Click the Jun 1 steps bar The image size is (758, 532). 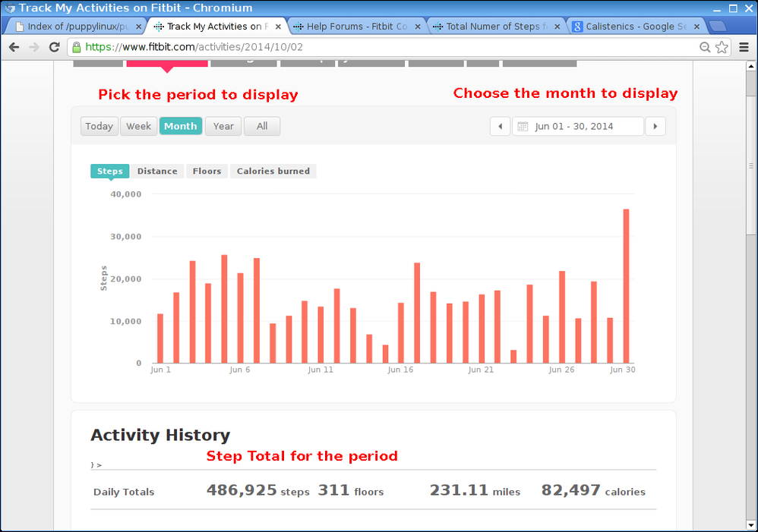pos(160,338)
